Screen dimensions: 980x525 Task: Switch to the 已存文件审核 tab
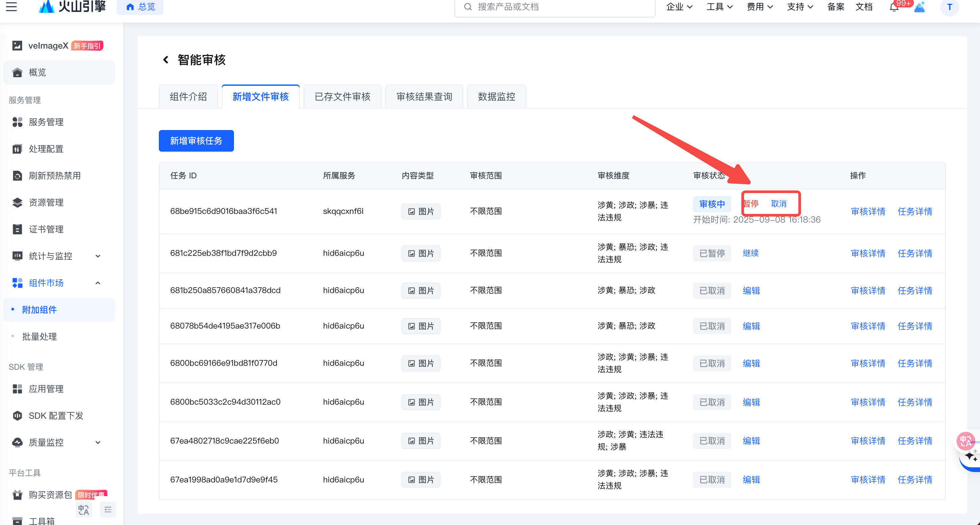click(x=343, y=97)
